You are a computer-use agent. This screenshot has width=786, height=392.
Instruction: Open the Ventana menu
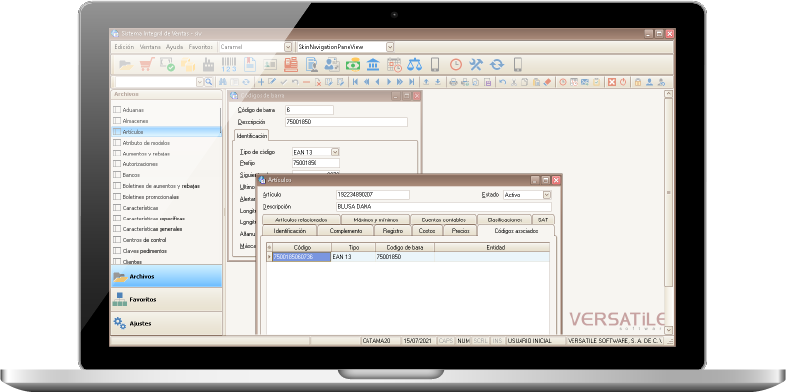[x=150, y=47]
